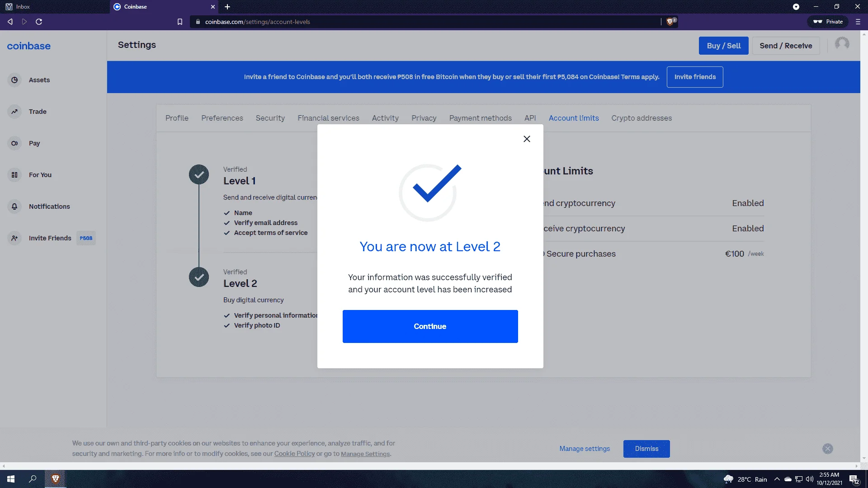
Task: Close the Coinbase browser tab
Action: 213,7
